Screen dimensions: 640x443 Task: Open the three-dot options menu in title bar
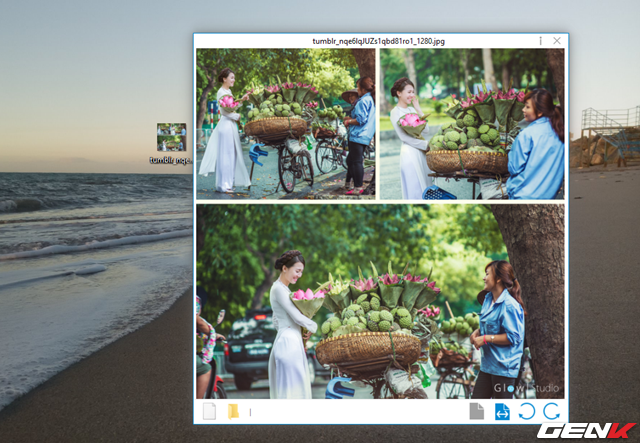tap(541, 41)
